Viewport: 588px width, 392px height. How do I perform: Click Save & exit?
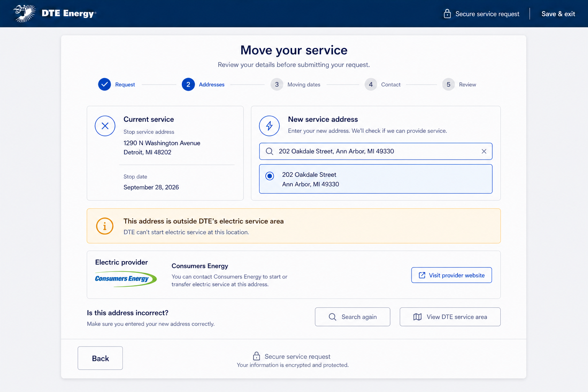pos(558,14)
